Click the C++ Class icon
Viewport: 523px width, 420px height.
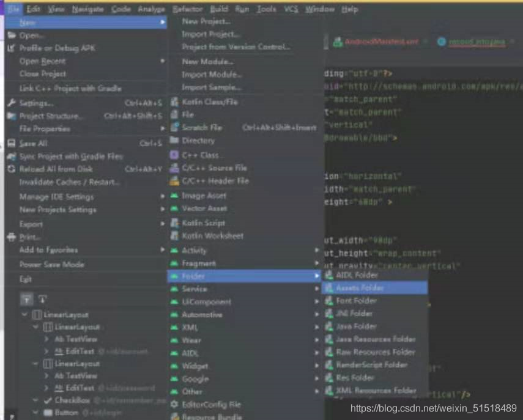pyautogui.click(x=174, y=155)
